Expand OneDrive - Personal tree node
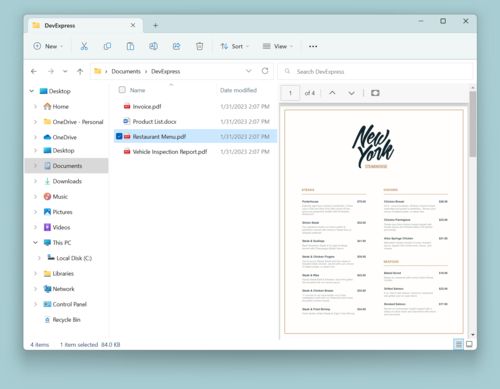Image resolution: width=500 pixels, height=389 pixels. coord(35,122)
